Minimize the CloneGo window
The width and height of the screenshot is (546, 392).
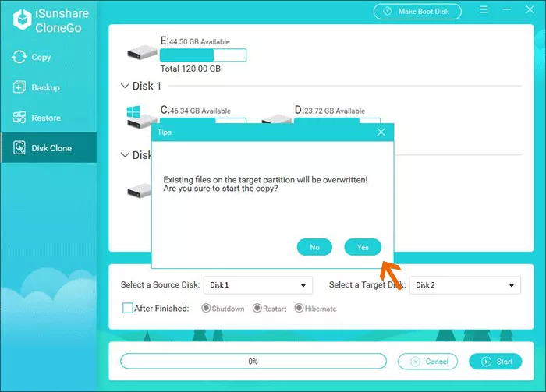[x=507, y=9]
